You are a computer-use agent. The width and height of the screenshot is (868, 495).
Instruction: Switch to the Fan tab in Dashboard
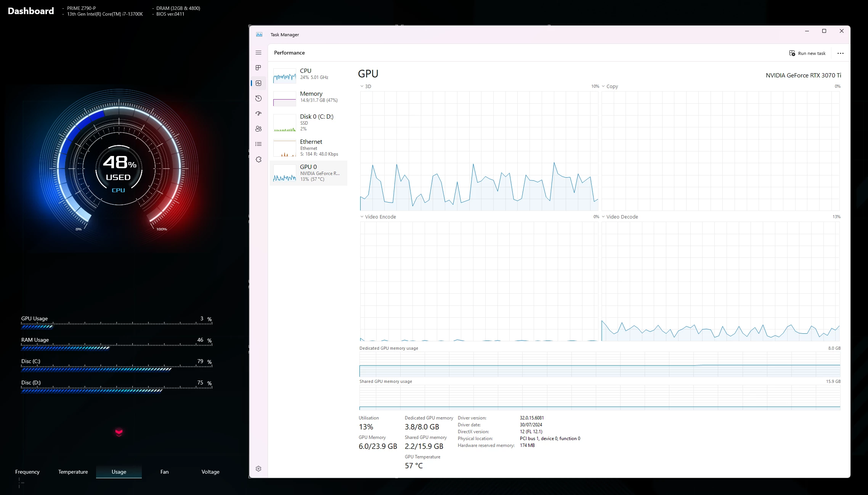pos(164,472)
